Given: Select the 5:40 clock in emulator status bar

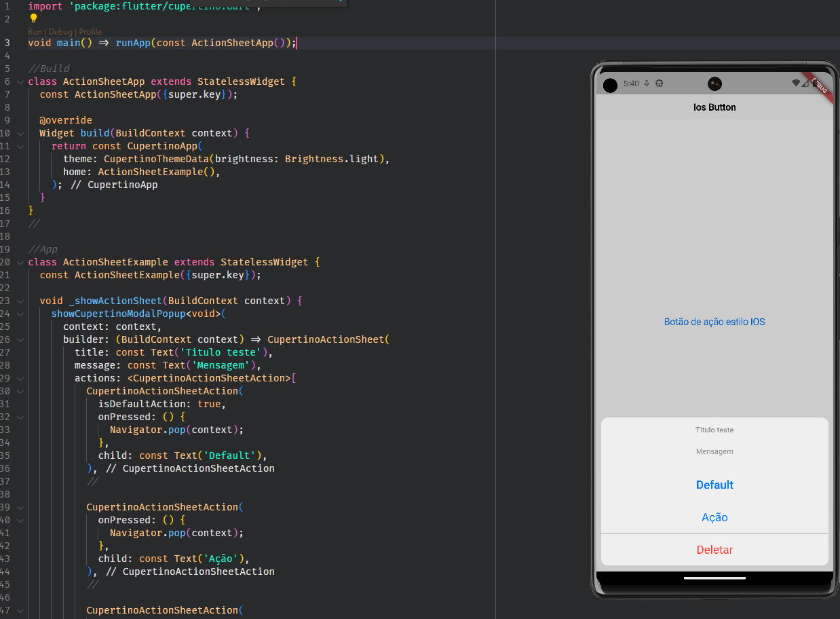Looking at the screenshot, I should 632,83.
